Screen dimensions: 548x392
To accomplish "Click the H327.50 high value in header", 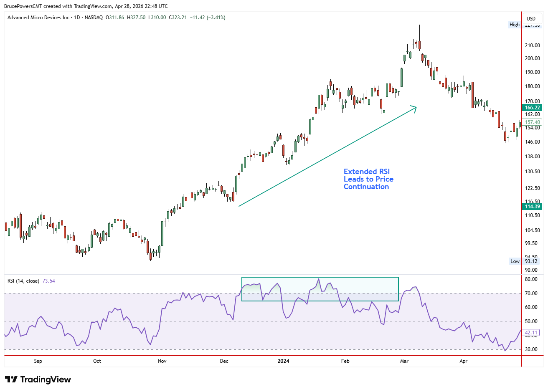I will [136, 18].
